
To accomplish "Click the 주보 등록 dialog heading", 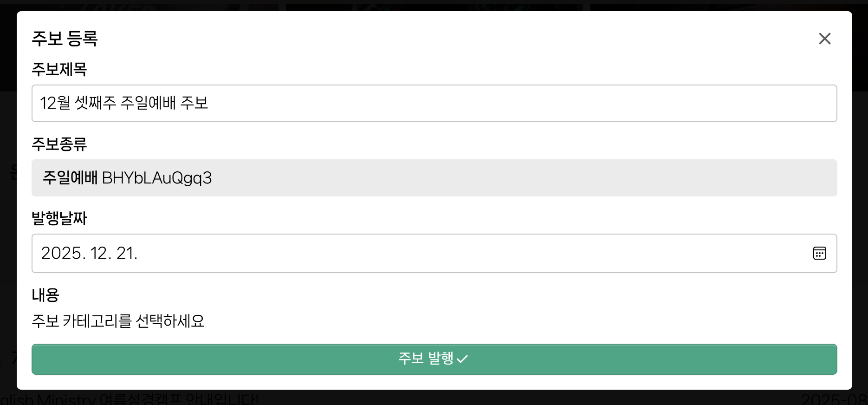I will (65, 39).
